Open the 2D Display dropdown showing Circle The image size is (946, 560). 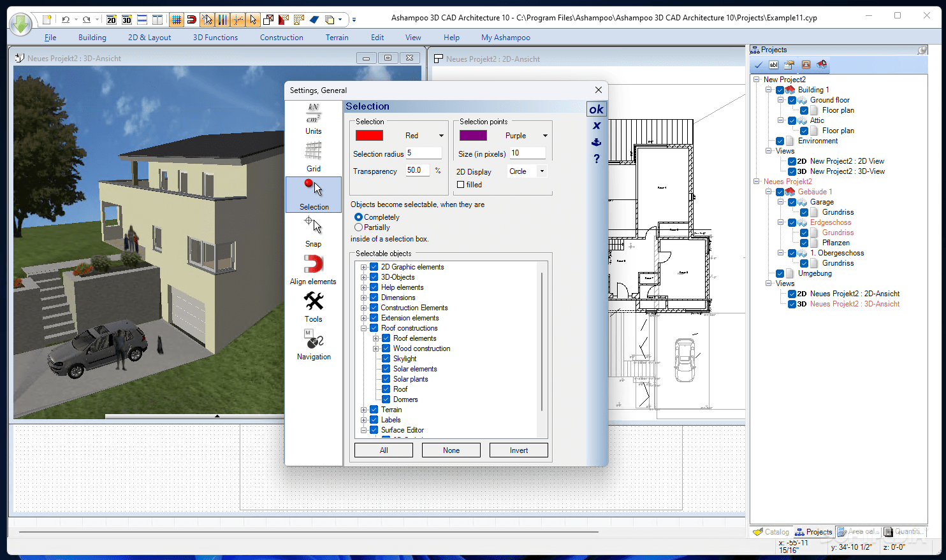(542, 171)
